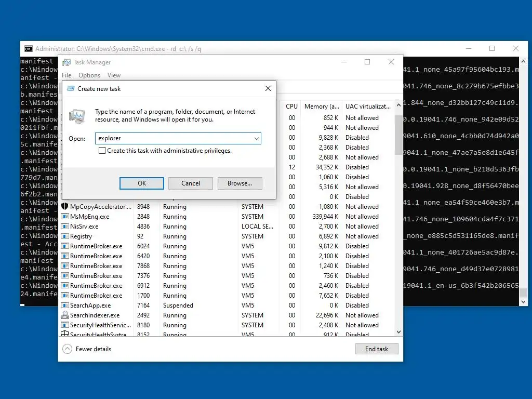Click the NisSrv.exe process icon

tap(64, 226)
